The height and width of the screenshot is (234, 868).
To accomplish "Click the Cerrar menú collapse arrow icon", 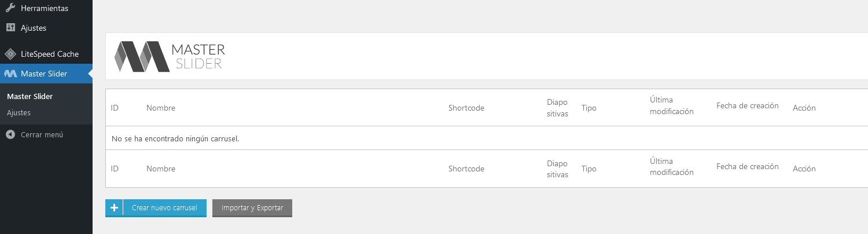I will [x=10, y=134].
